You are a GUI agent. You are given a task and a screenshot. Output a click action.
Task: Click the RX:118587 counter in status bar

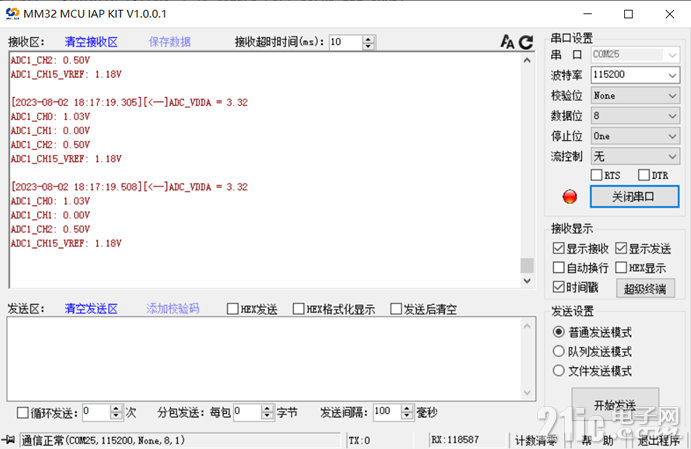[455, 440]
